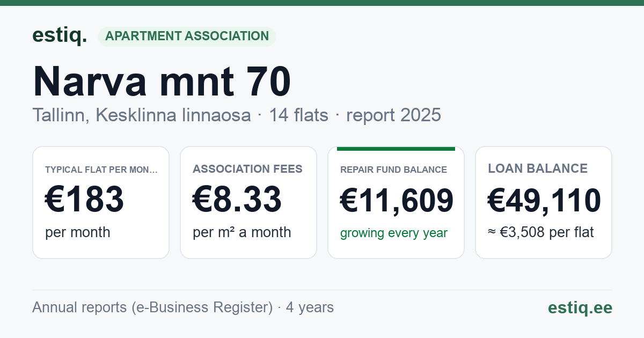This screenshot has height=338, width=644.
Task: Click the Narva mnt 70 heading
Action: [162, 81]
